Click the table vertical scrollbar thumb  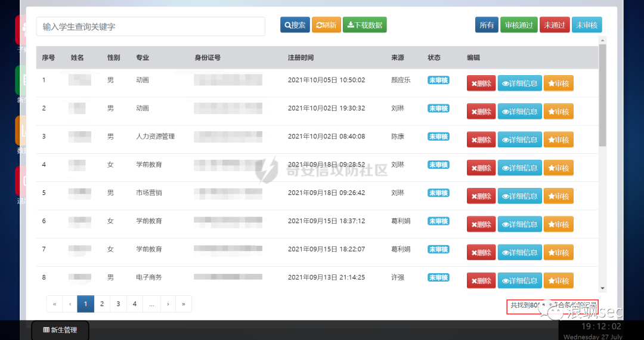coord(602,95)
